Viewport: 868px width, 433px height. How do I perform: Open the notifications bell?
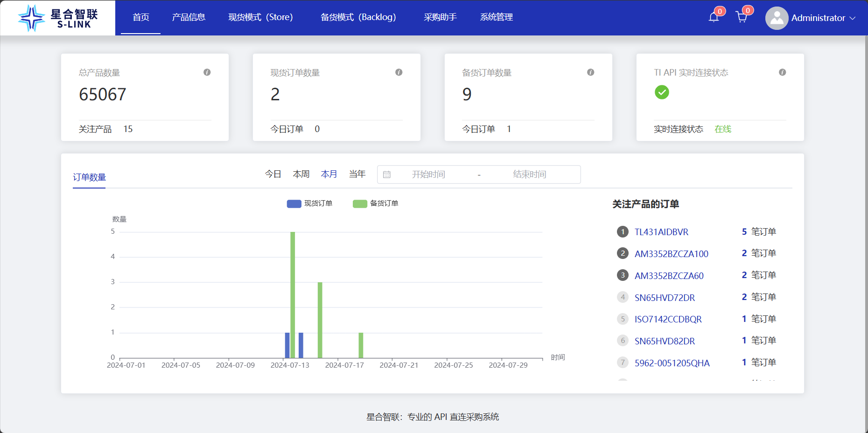coord(714,17)
